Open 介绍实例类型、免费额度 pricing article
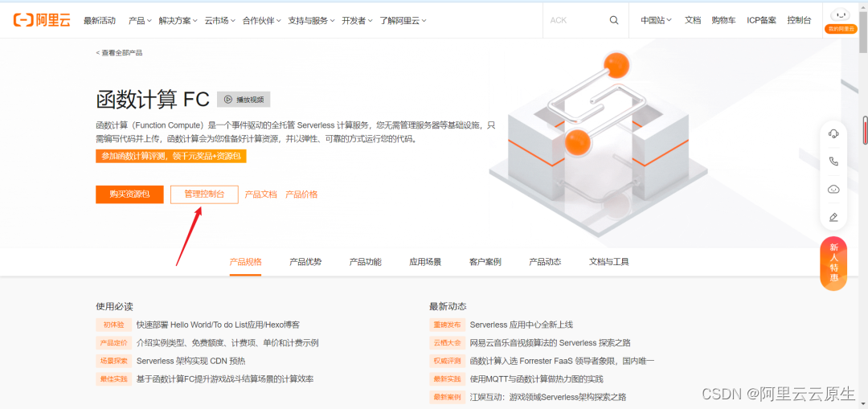This screenshot has width=868, height=409. click(227, 342)
